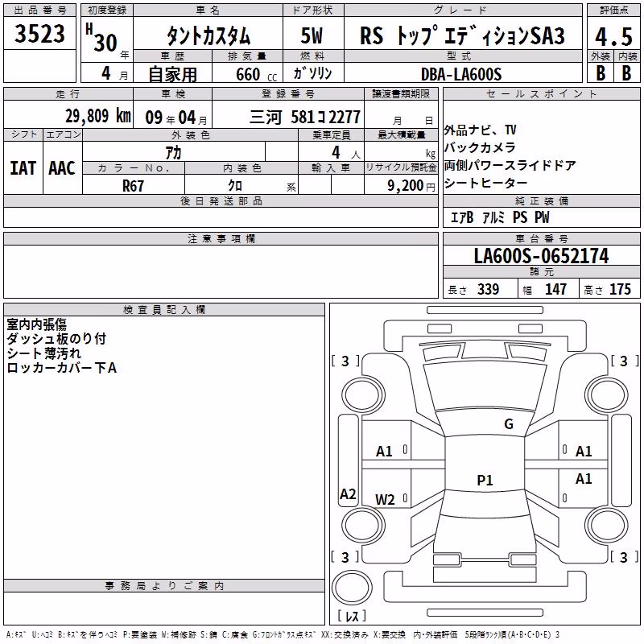Click the seating capacity 4 人
The height and width of the screenshot is (644, 644).
[x=346, y=152]
